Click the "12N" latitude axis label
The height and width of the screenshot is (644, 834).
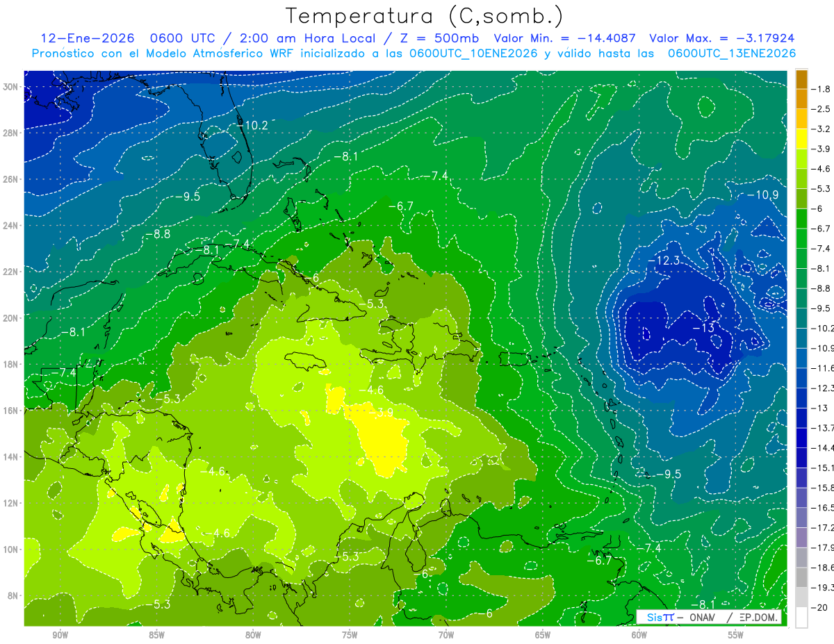pyautogui.click(x=11, y=503)
